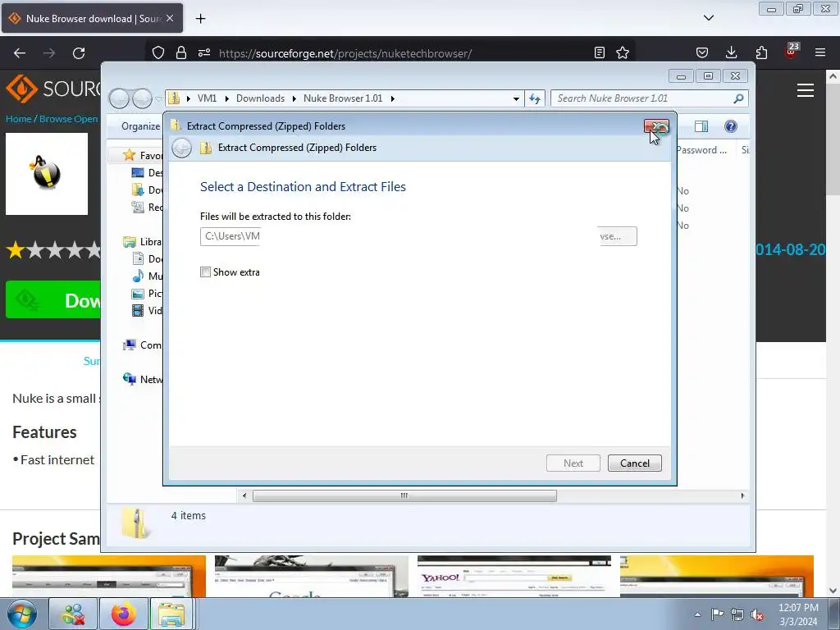The height and width of the screenshot is (630, 840).
Task: Click the site padlock security icon
Action: tap(181, 53)
